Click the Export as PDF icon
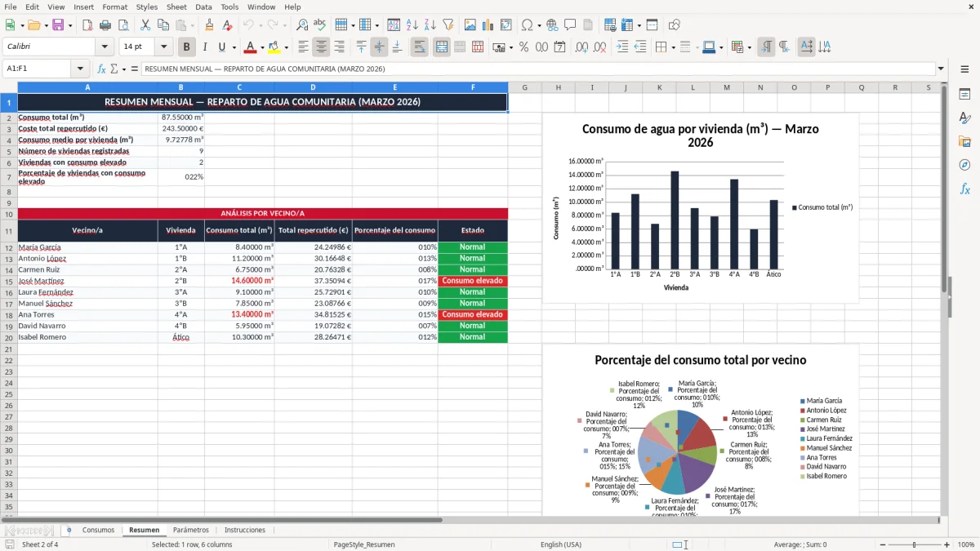 (88, 25)
